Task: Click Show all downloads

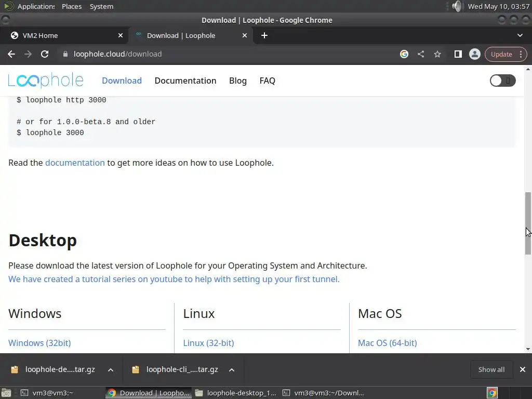Action: (x=491, y=369)
